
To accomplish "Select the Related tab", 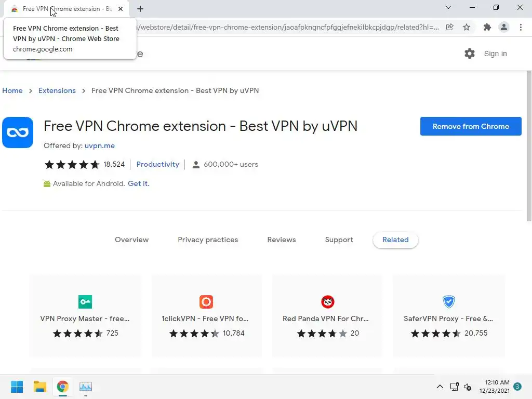I will [395, 240].
